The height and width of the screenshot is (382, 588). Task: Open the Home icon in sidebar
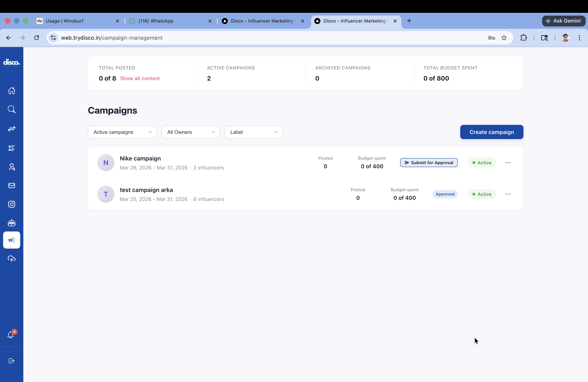tap(12, 91)
